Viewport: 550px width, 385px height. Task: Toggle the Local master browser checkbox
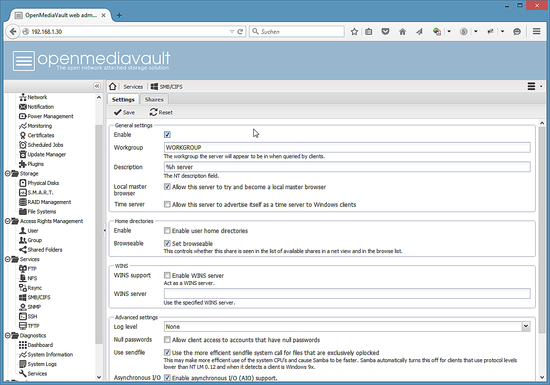point(167,187)
